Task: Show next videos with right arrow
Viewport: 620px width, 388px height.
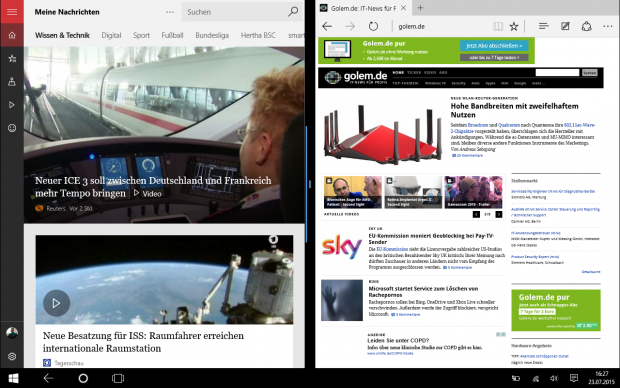Action: 499,214
